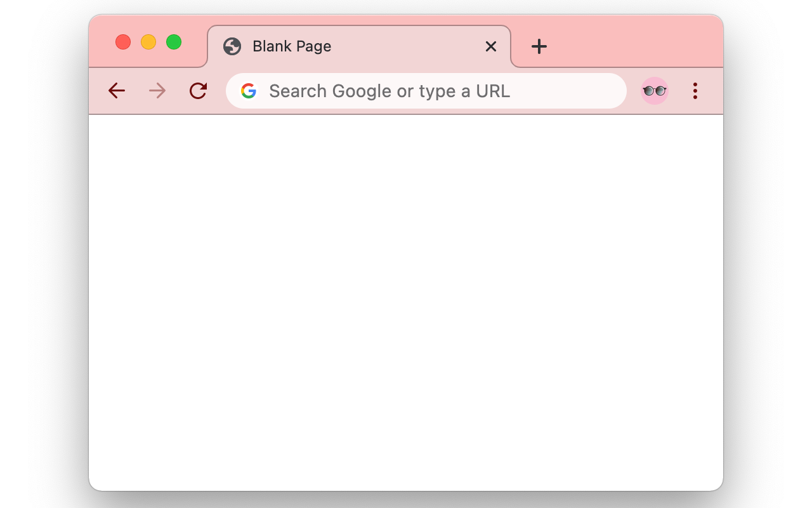Close the Blank Page tab

coord(491,46)
